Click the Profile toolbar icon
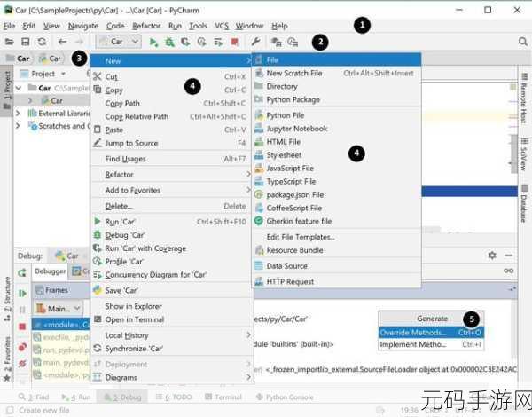Screen dimensions: 532x417 [202, 42]
